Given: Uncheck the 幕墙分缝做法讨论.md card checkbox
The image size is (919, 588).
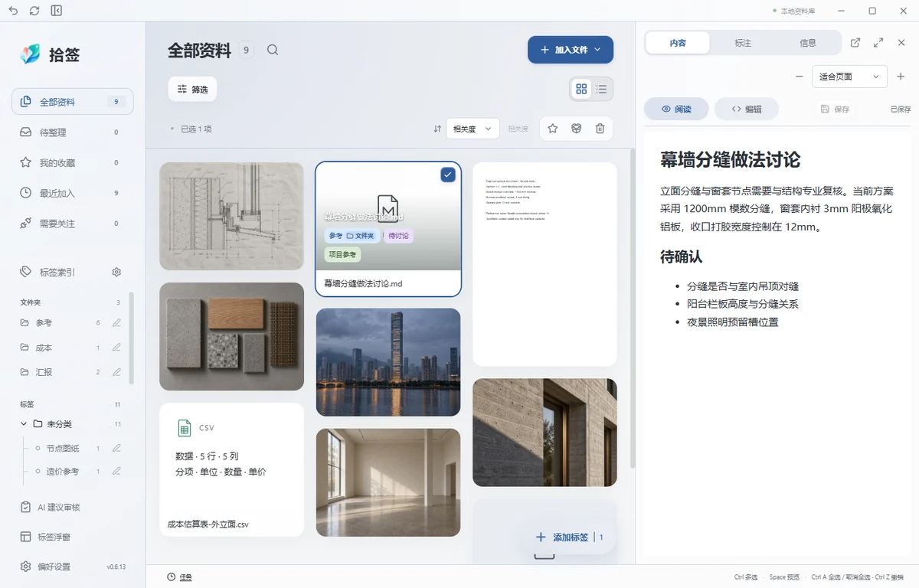Looking at the screenshot, I should (448, 175).
